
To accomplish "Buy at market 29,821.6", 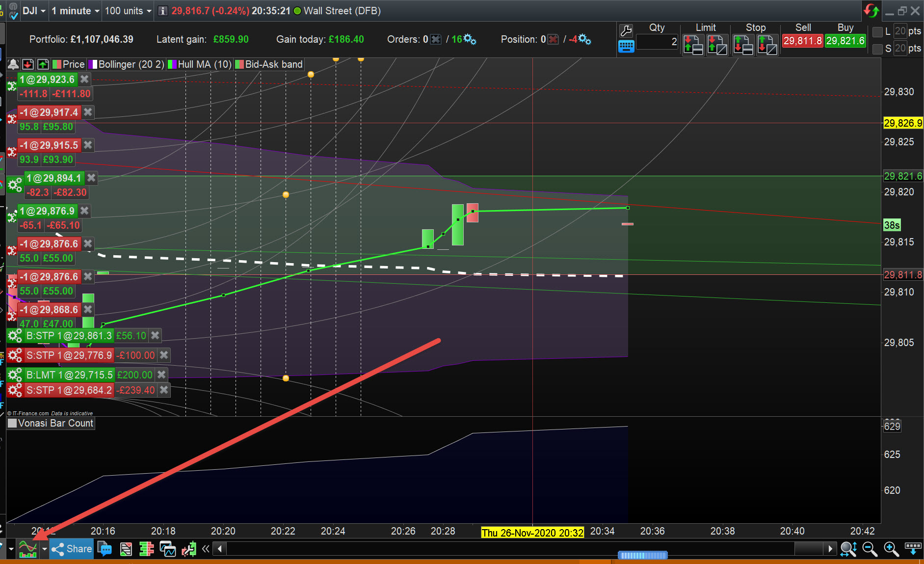I will [x=845, y=41].
